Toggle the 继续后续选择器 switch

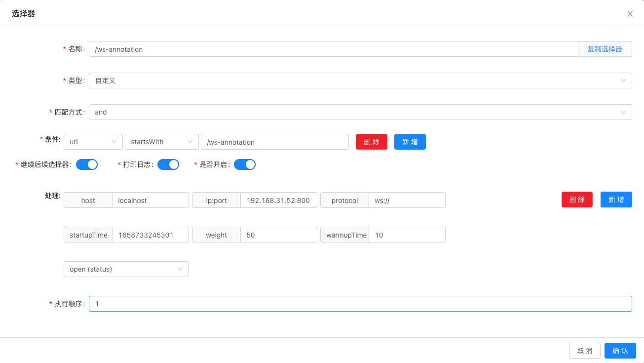(87, 164)
